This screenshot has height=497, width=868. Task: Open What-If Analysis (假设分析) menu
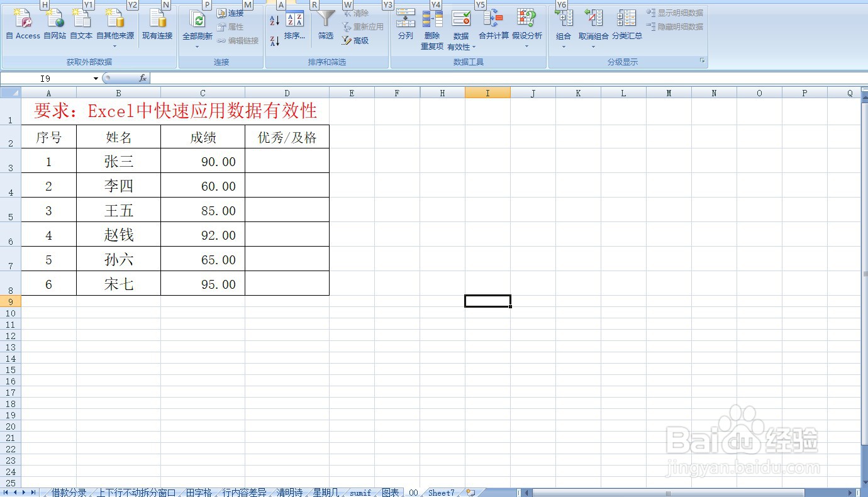coord(527,28)
